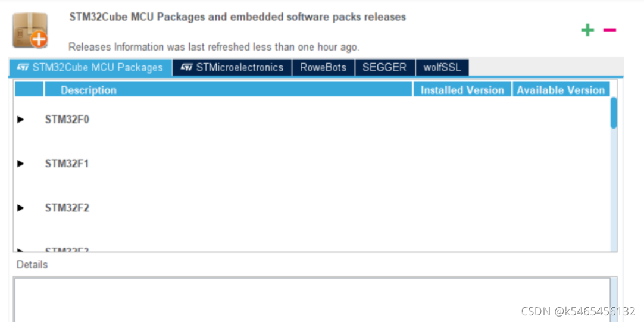This screenshot has height=322, width=644.
Task: Open the RoweBots tab
Action: tap(323, 67)
